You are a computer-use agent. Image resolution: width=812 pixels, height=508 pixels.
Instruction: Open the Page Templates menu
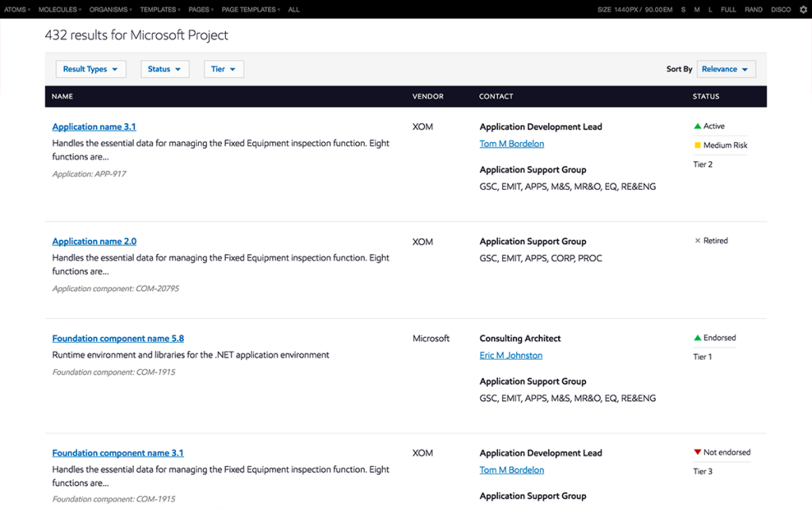251,10
